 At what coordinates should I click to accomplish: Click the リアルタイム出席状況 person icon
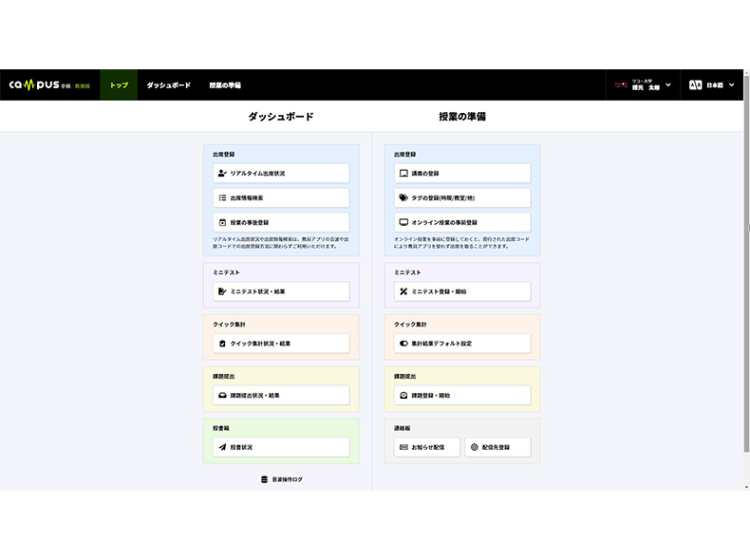[x=221, y=174]
